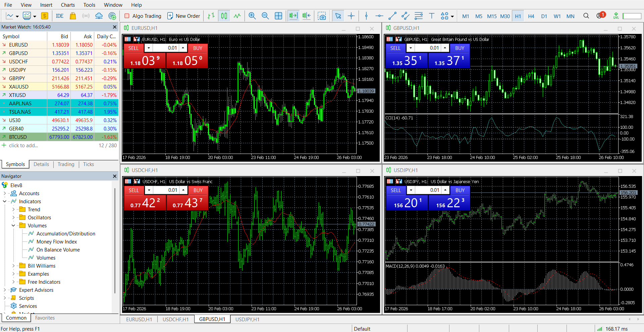Switch the chart to bar chart

(211, 16)
